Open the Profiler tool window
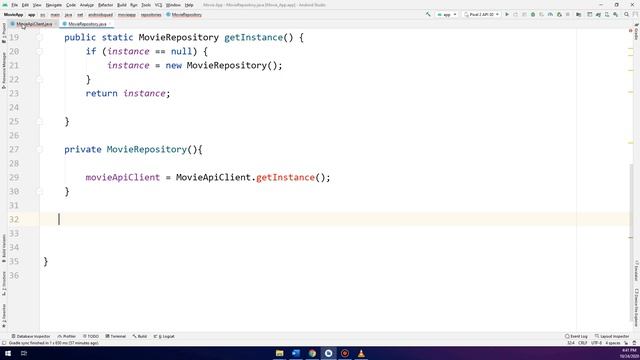This screenshot has height=360, width=640. (x=67, y=336)
